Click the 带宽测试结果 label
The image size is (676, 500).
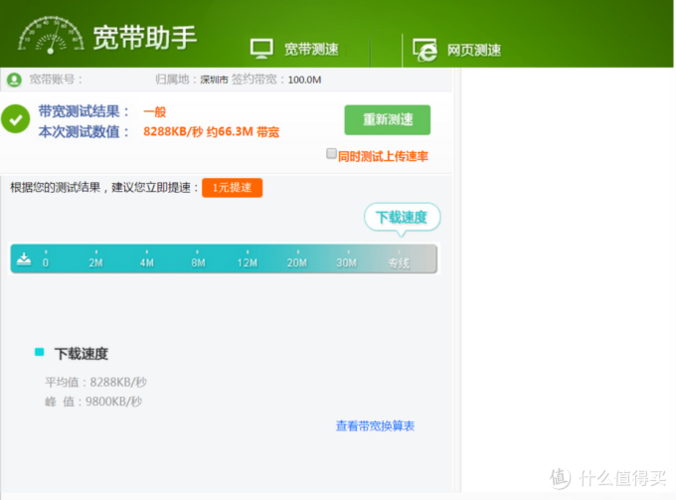[x=84, y=112]
